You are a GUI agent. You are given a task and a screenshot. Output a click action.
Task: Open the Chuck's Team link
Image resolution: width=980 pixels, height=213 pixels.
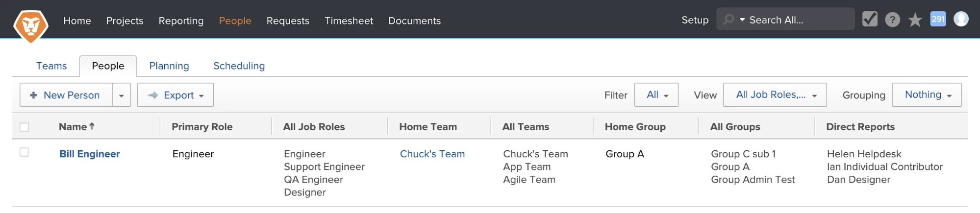[x=432, y=154]
